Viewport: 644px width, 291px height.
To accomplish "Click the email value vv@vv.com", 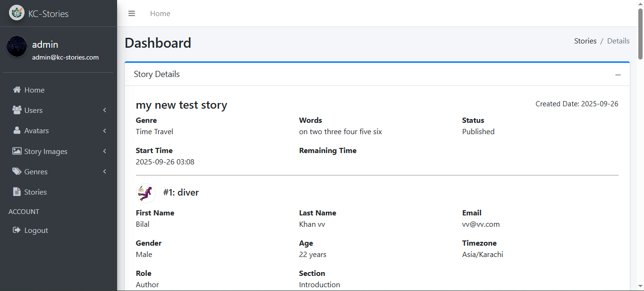I will coord(481,224).
